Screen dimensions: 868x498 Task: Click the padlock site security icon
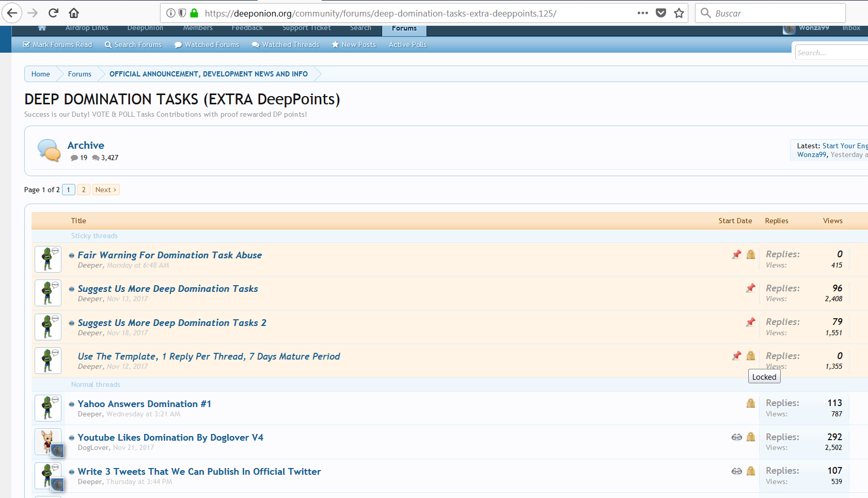(194, 13)
